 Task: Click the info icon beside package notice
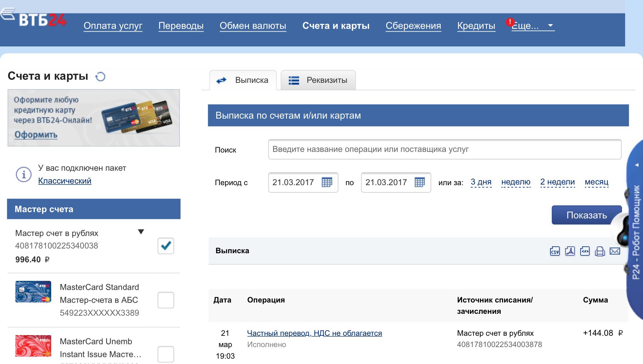click(x=24, y=174)
